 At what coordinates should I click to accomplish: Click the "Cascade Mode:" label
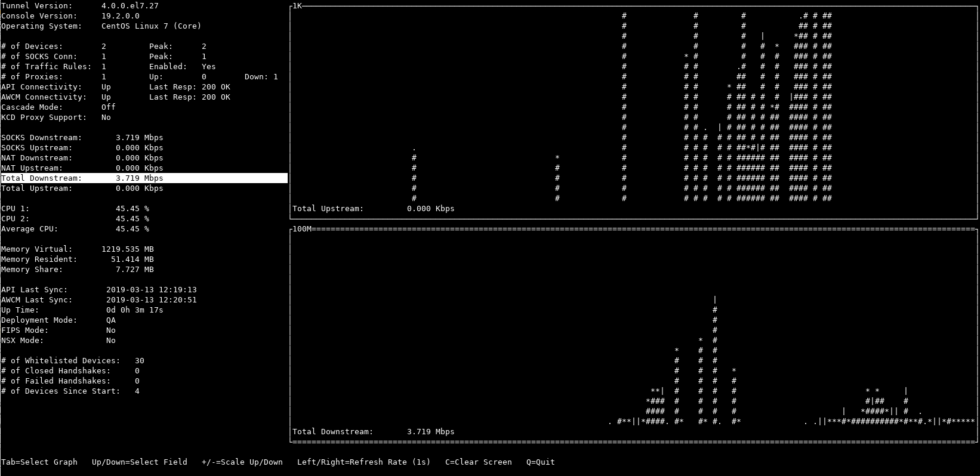pos(32,107)
